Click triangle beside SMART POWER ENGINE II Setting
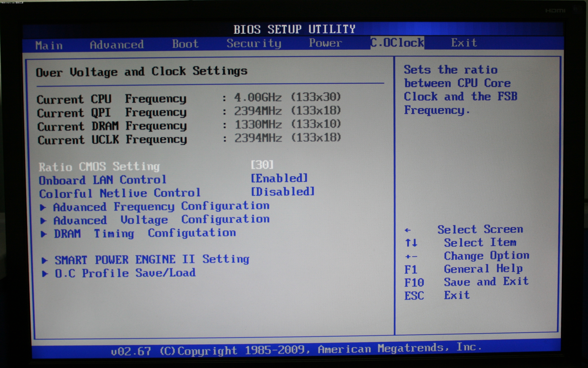Image resolution: width=588 pixels, height=368 pixels. [x=45, y=260]
